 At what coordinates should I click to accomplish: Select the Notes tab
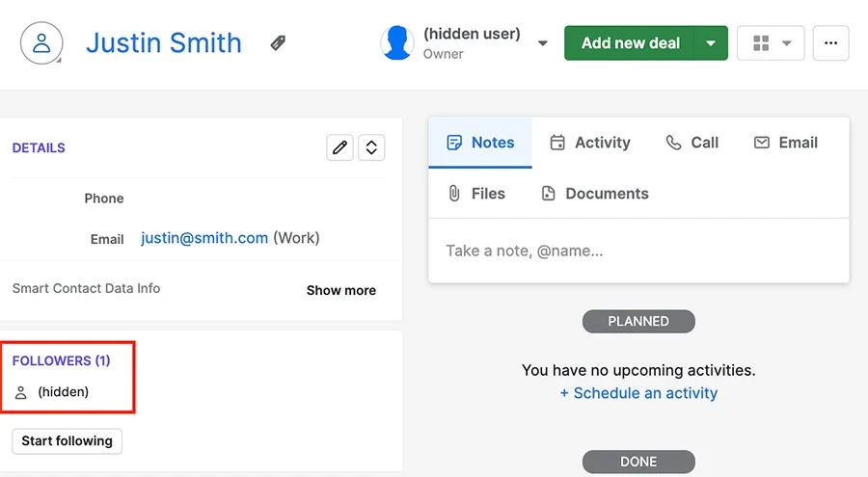[480, 143]
